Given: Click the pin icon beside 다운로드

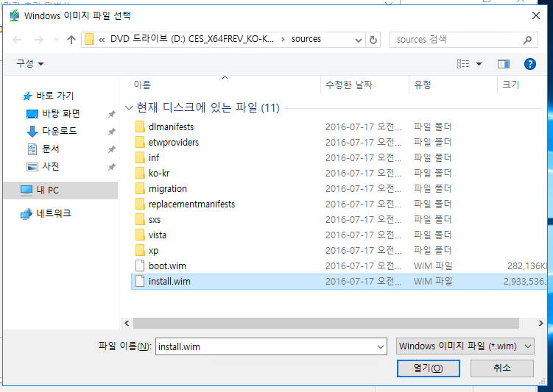Looking at the screenshot, I should click(x=111, y=132).
